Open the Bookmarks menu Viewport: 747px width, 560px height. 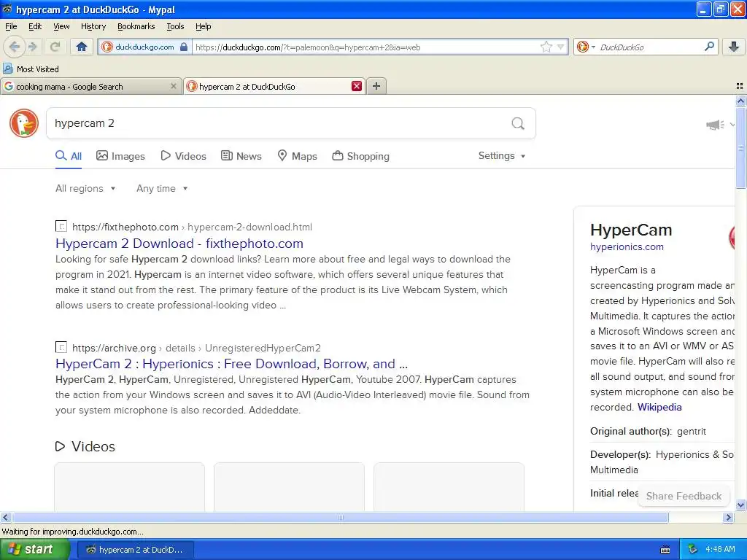pyautogui.click(x=136, y=26)
